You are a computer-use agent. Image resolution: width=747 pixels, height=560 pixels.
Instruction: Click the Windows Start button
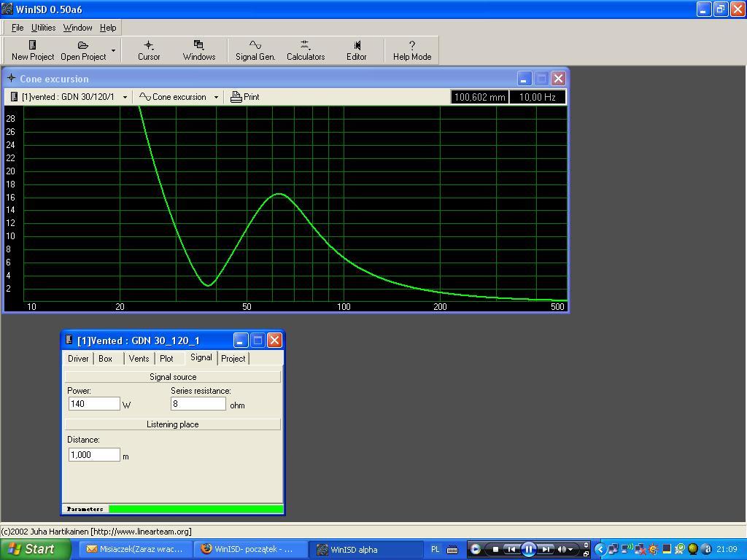coord(35,549)
